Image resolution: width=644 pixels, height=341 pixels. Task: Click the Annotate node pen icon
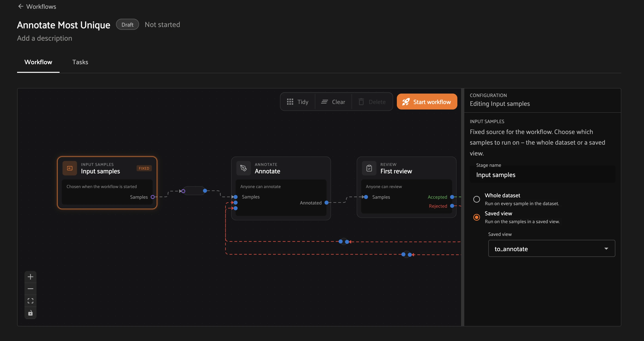click(x=243, y=168)
